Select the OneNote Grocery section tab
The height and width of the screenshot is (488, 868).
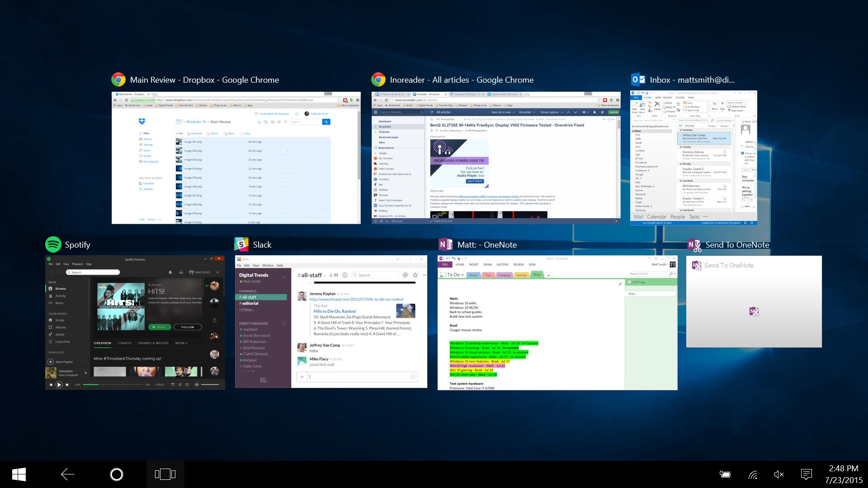521,275
